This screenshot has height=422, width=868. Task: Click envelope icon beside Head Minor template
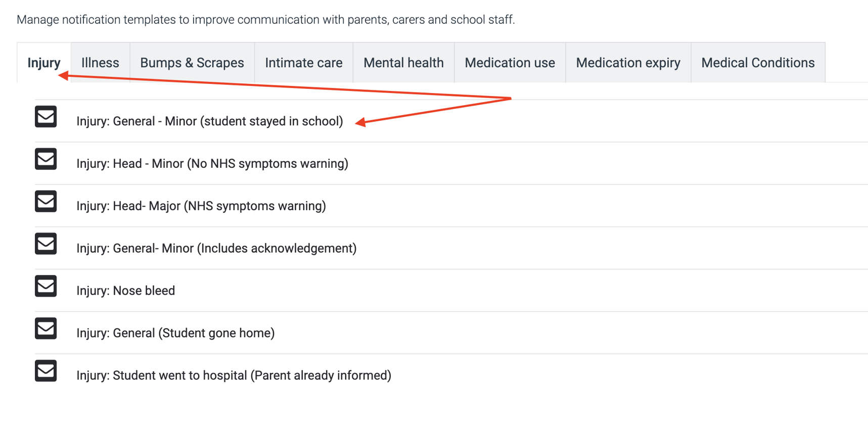point(45,159)
